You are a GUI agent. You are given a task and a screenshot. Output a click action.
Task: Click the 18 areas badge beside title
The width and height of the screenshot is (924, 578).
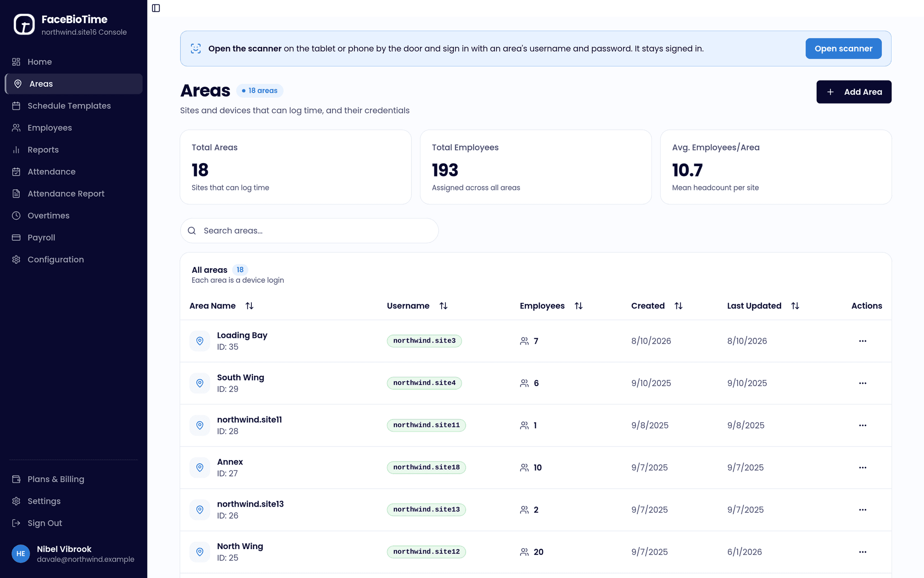pyautogui.click(x=260, y=91)
